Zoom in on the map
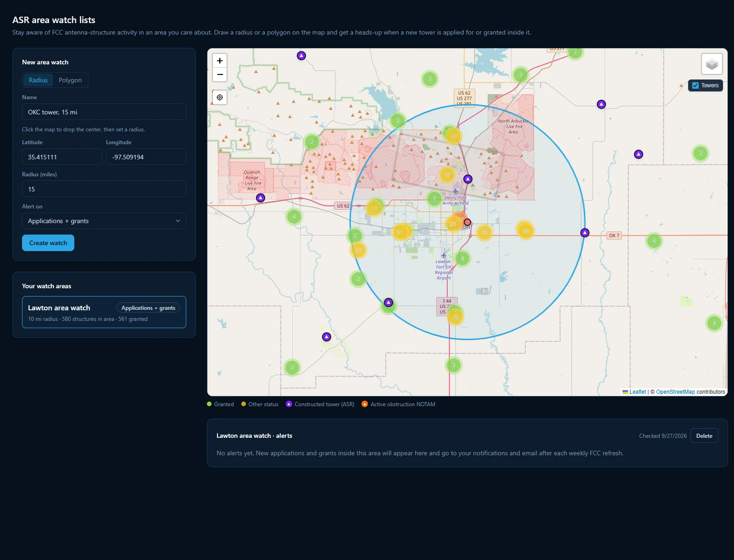 click(x=220, y=61)
